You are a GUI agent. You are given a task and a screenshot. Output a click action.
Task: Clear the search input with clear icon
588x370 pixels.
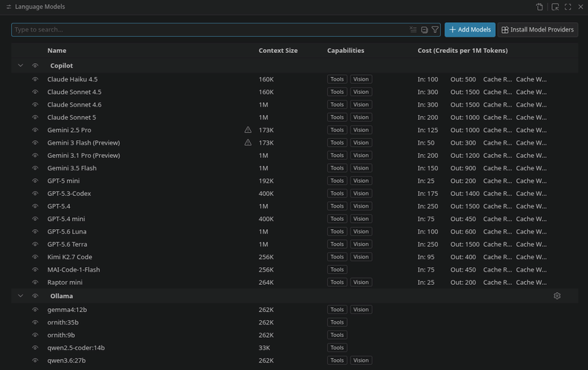pyautogui.click(x=413, y=29)
